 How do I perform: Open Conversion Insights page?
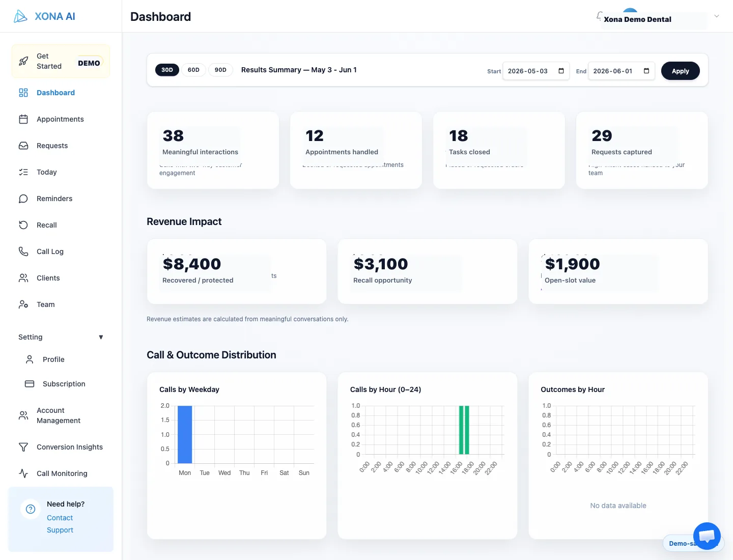tap(61, 447)
